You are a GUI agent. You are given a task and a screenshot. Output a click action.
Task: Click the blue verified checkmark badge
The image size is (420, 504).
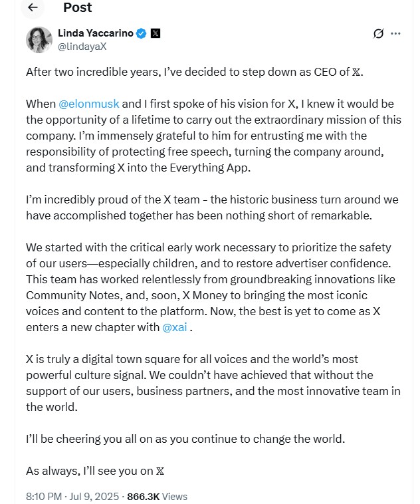point(142,33)
